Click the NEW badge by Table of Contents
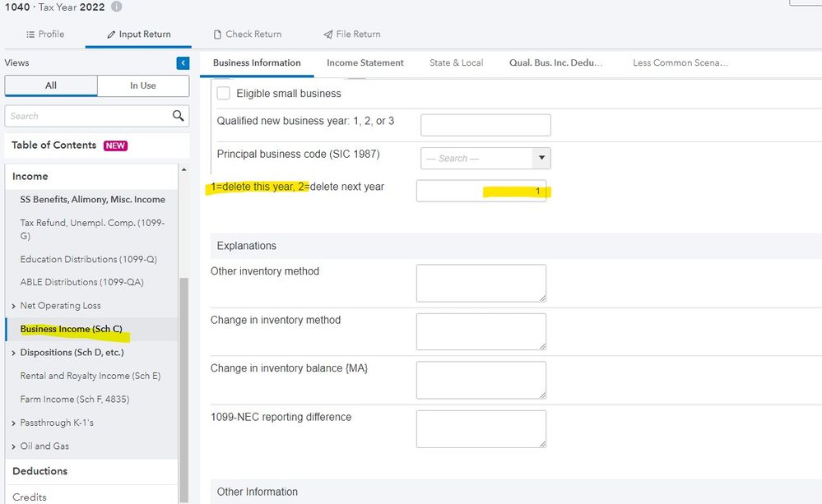This screenshot has width=822, height=504. point(115,146)
